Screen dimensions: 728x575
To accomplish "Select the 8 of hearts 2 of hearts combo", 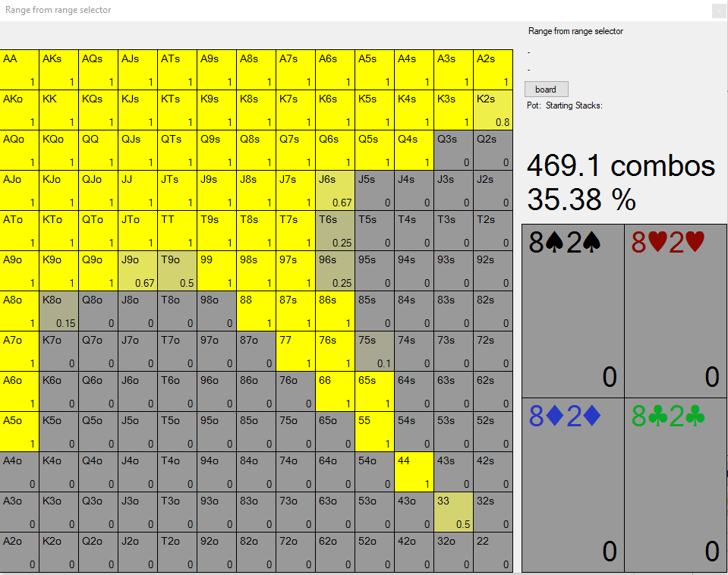I will (676, 311).
